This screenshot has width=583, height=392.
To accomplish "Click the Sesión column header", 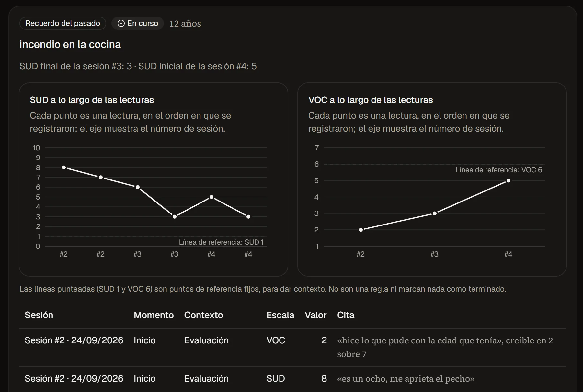I will 39,315.
